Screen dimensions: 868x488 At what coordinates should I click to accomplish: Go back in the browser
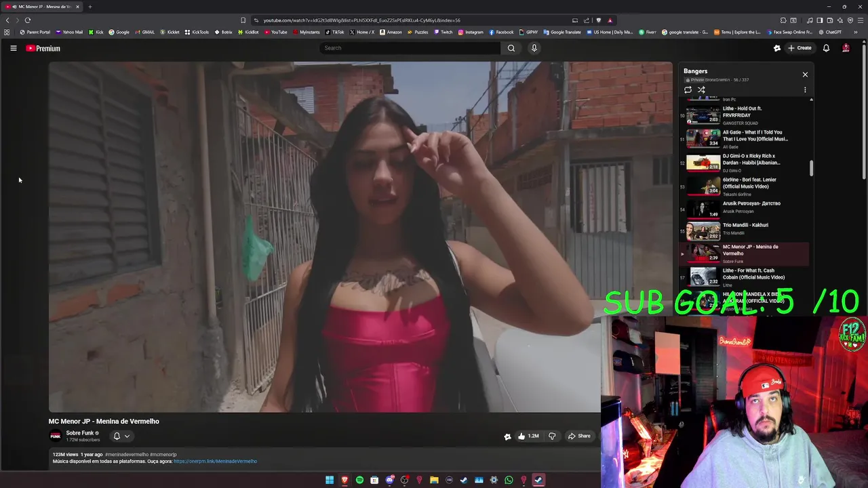click(7, 20)
